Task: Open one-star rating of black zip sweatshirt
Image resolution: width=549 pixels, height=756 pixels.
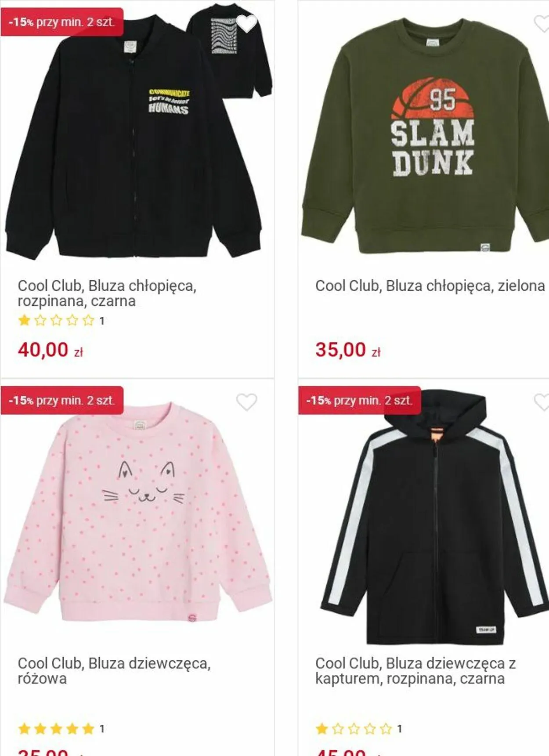Action: tap(61, 321)
